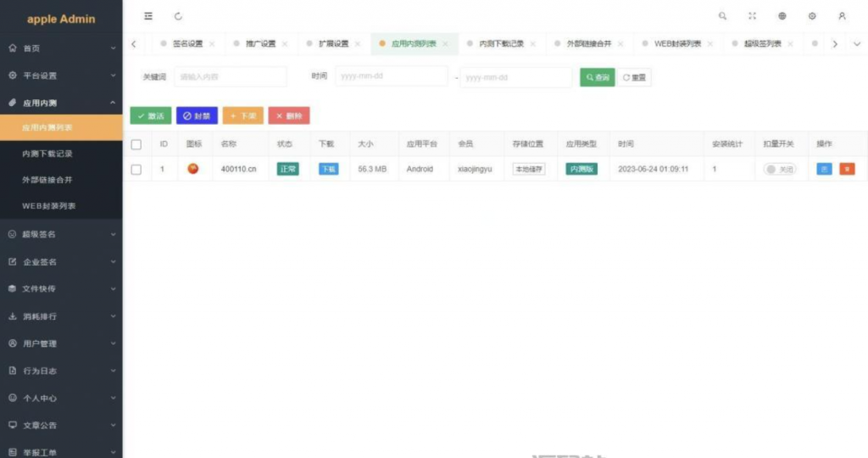Click the 重置 reset button
This screenshot has height=458, width=868.
[x=634, y=77]
